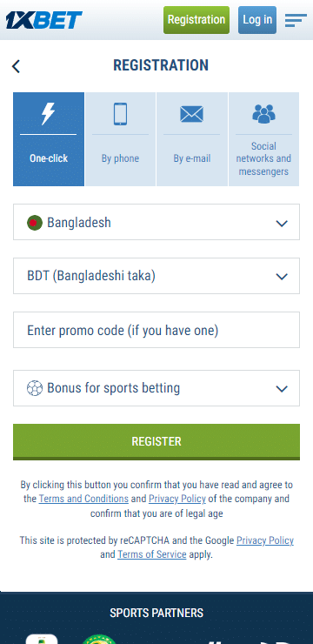Click the Bangladesh flag icon
The width and height of the screenshot is (313, 644).
(x=35, y=223)
